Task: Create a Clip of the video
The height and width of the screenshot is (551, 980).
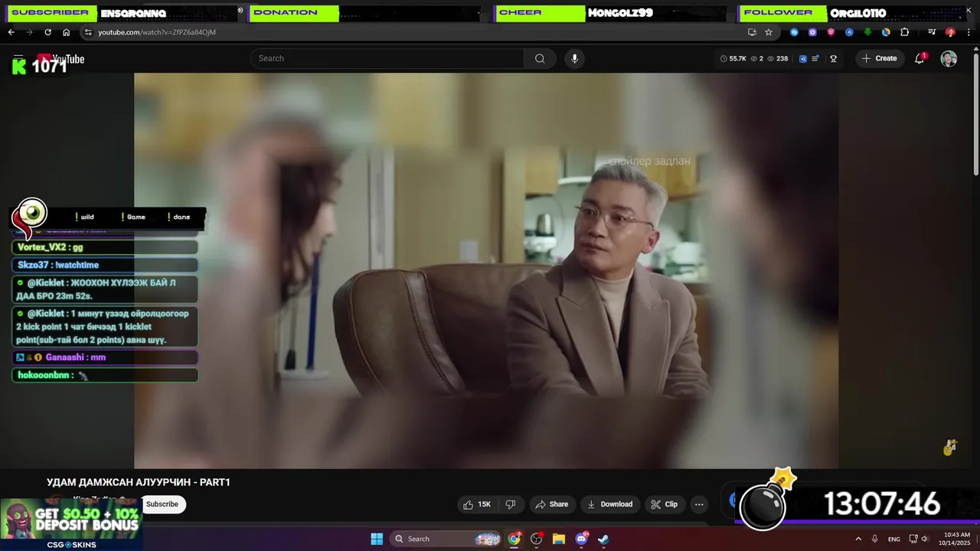Action: pyautogui.click(x=665, y=504)
